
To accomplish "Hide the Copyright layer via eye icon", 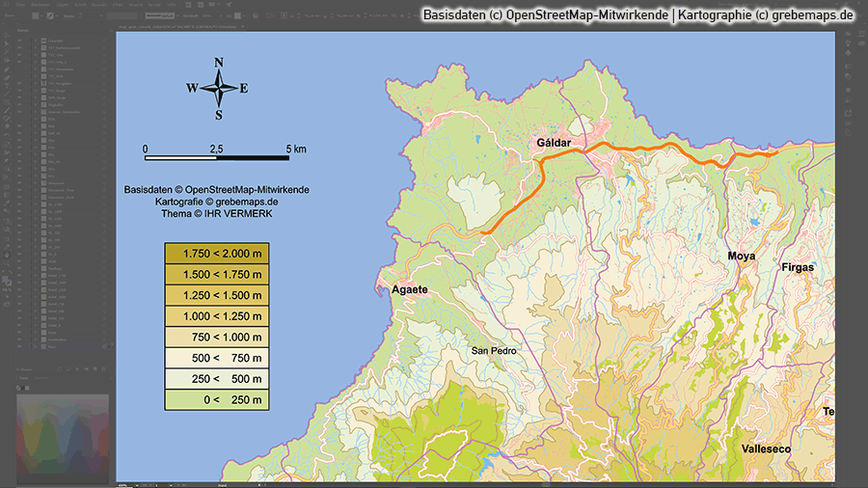I will tap(21, 41).
